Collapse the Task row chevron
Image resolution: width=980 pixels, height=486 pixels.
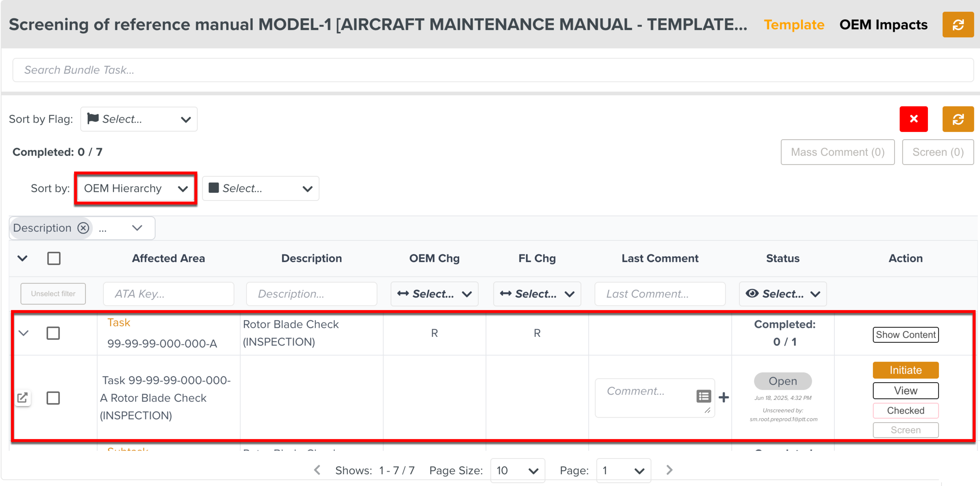tap(24, 333)
